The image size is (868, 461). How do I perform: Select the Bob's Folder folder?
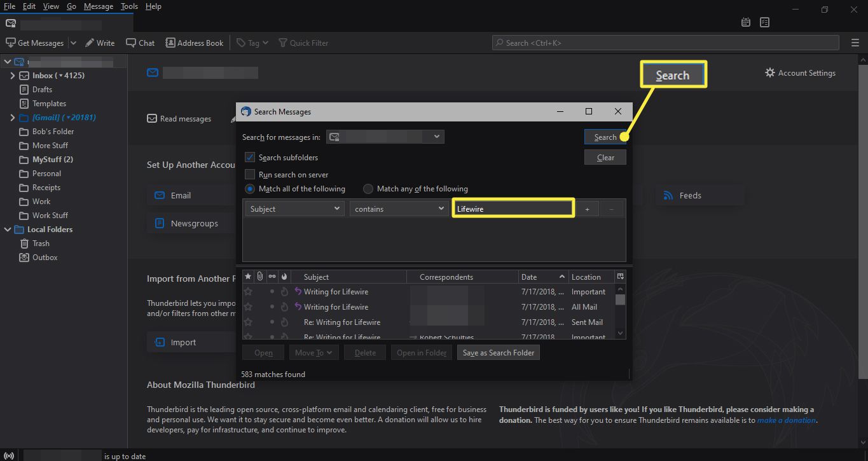tap(53, 132)
